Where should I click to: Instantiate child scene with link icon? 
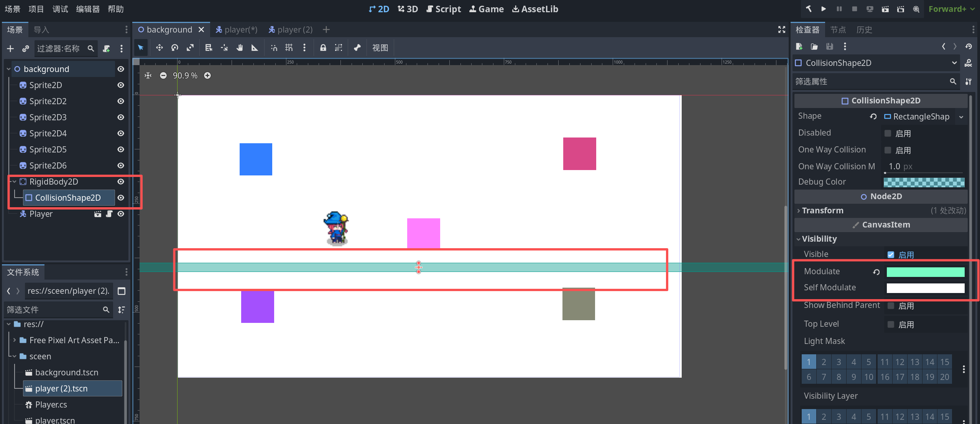coord(26,49)
